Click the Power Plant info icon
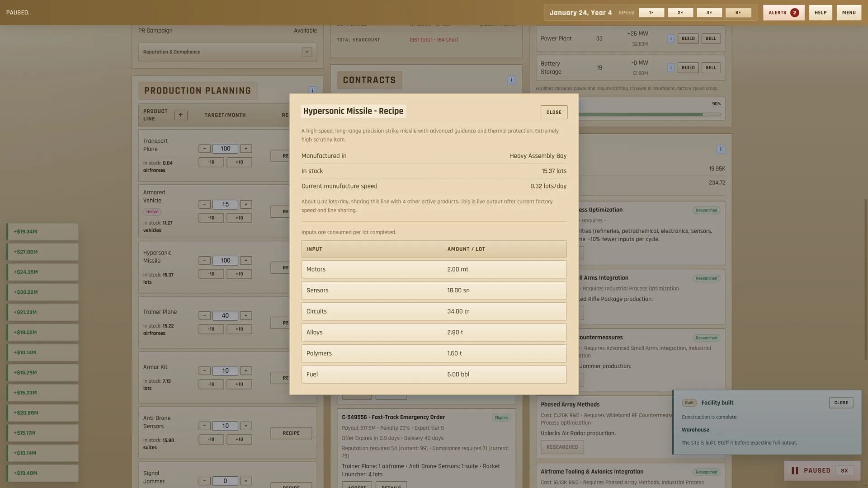 tap(671, 38)
